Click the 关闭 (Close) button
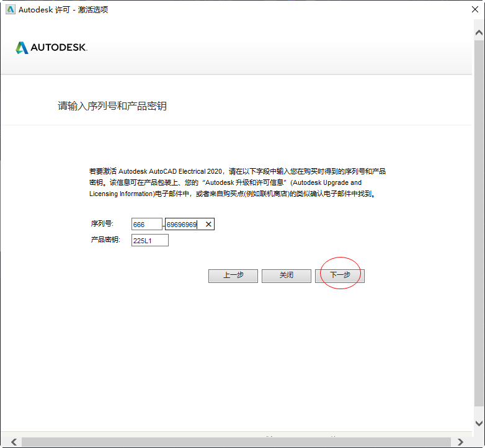This screenshot has width=485, height=448. (287, 276)
